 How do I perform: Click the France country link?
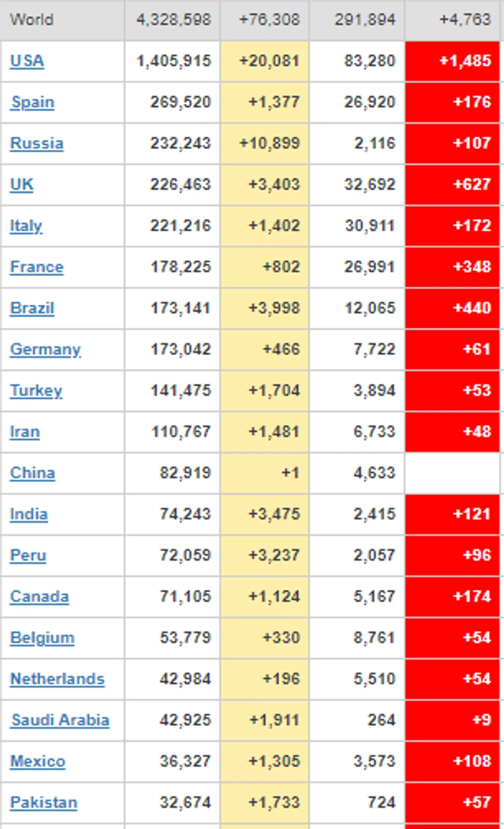point(36,267)
